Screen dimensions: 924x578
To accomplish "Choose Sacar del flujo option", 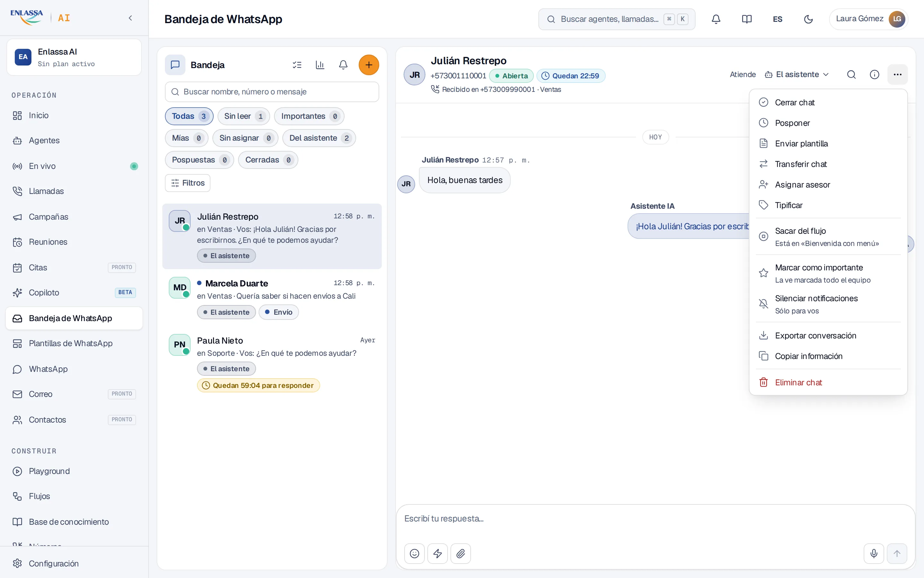I will point(828,237).
